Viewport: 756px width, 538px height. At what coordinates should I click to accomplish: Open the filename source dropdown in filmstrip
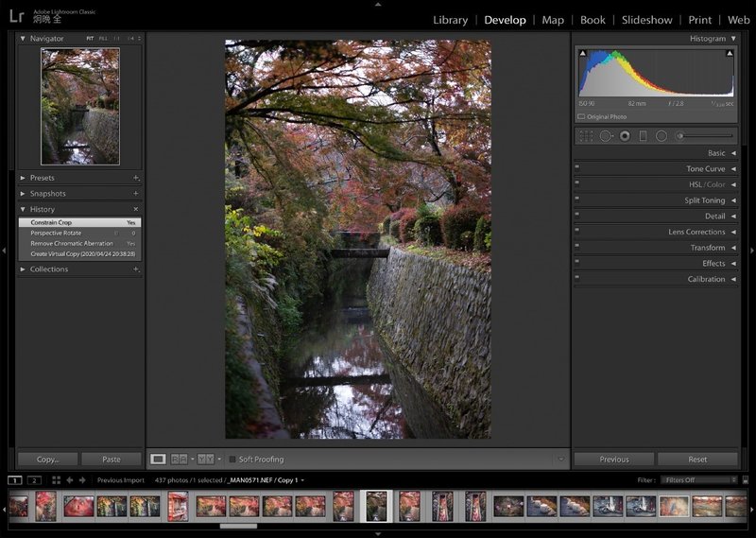coord(302,480)
